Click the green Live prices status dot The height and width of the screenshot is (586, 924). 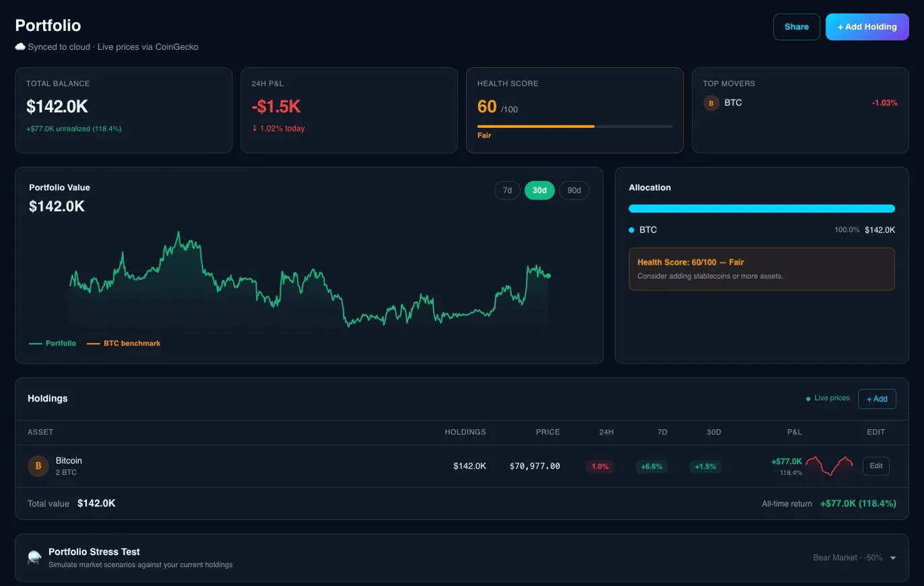[808, 399]
